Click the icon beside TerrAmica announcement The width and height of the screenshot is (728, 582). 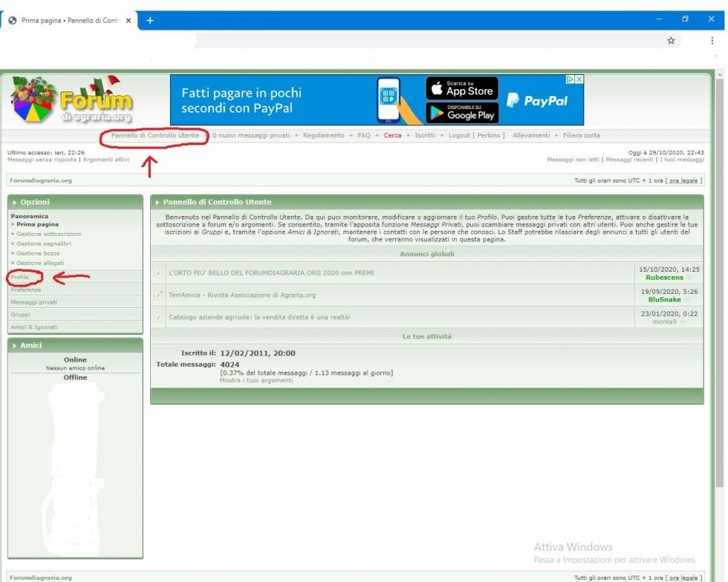[x=158, y=295]
